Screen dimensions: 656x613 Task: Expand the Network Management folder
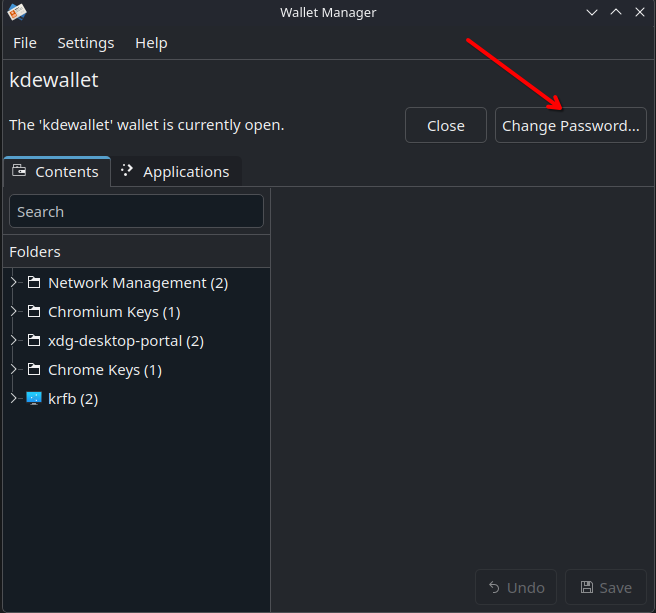pos(13,283)
